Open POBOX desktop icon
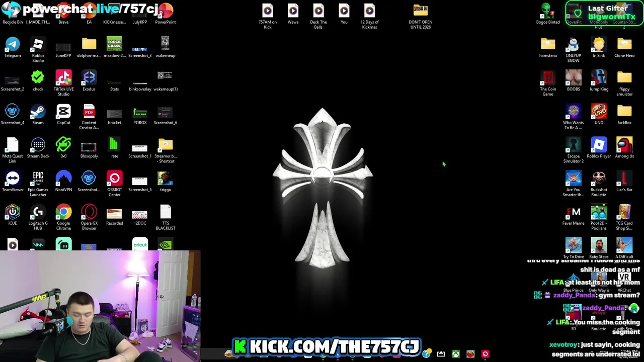 point(140,114)
